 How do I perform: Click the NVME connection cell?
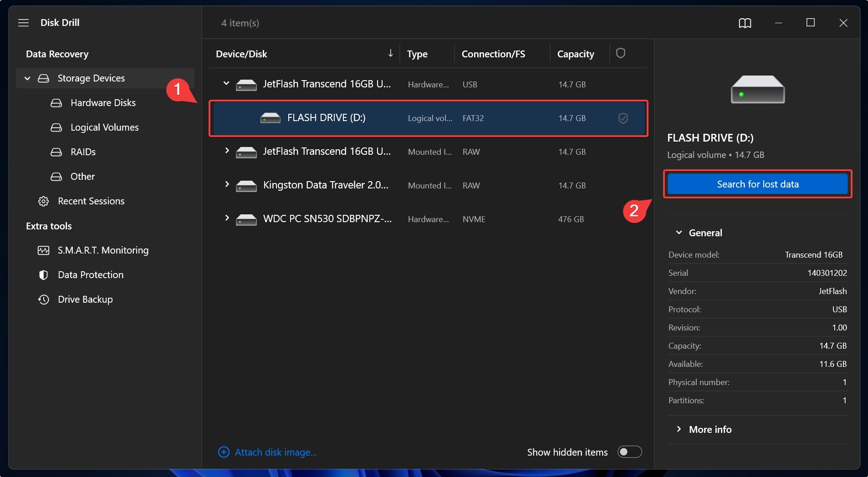pos(474,219)
